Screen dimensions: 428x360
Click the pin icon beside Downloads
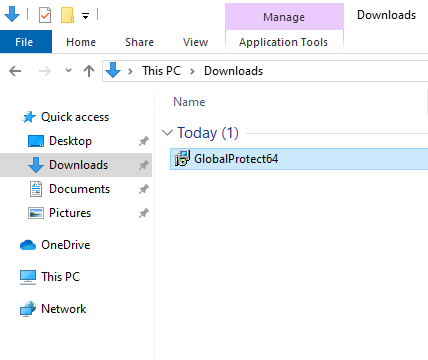pos(144,165)
